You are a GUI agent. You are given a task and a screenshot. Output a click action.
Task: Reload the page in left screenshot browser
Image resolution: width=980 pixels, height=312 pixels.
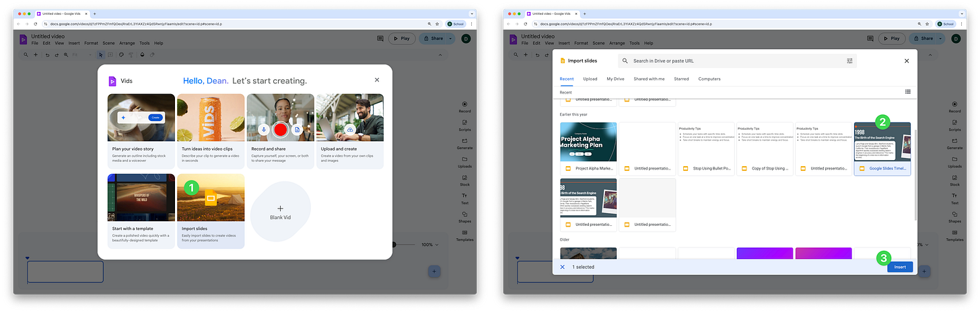[36, 24]
